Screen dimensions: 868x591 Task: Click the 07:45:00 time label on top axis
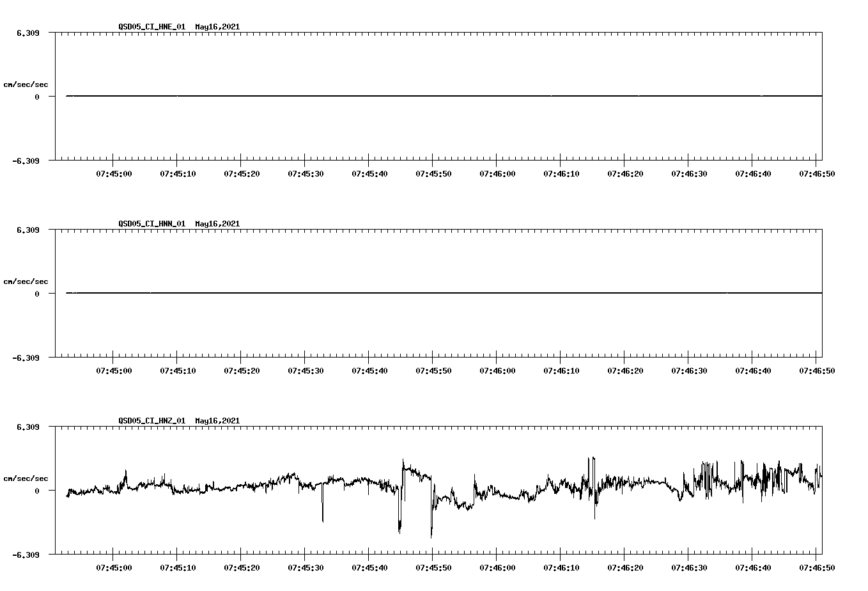point(112,172)
